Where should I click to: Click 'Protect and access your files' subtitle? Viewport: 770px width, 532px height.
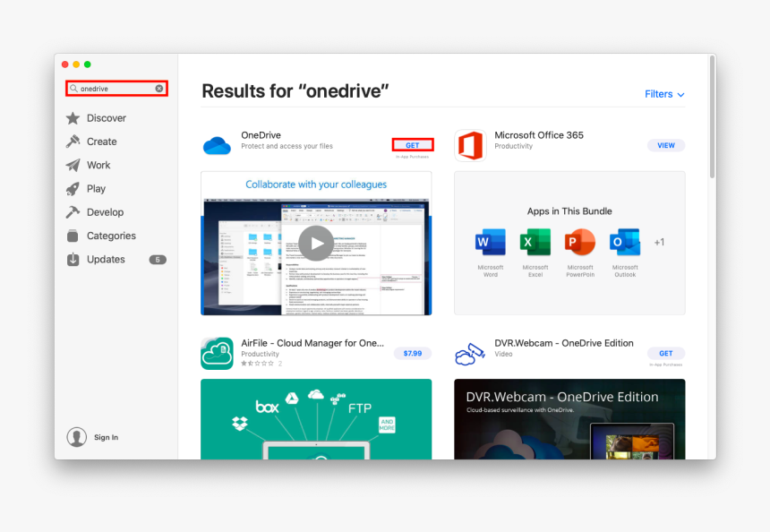287,146
